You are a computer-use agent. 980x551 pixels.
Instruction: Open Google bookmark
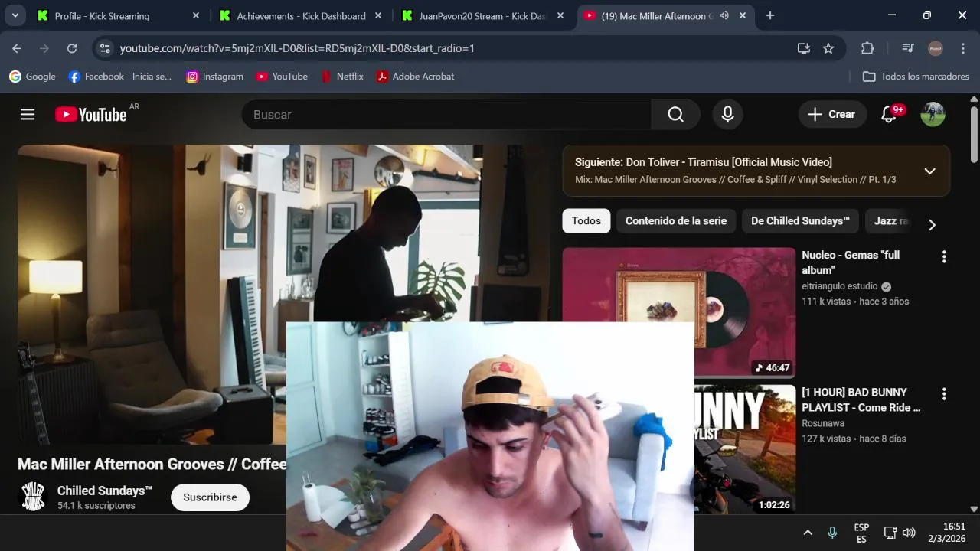click(32, 77)
